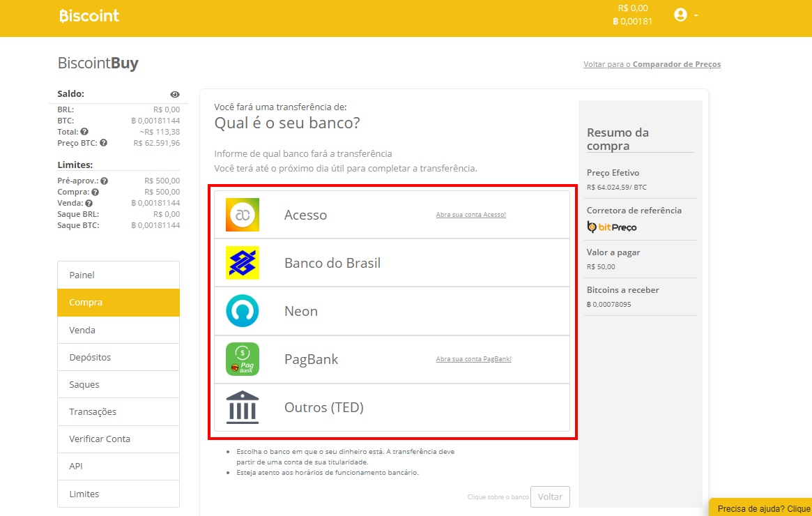The image size is (812, 516).
Task: Open the Precisa de ajuda chat widget
Action: pyautogui.click(x=760, y=508)
